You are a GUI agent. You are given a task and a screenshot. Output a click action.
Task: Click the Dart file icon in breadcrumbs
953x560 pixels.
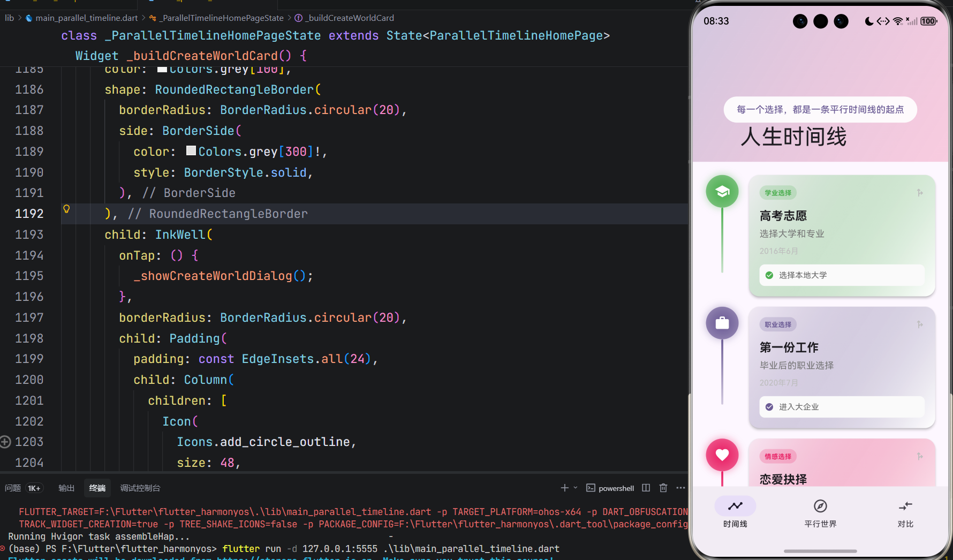point(29,18)
